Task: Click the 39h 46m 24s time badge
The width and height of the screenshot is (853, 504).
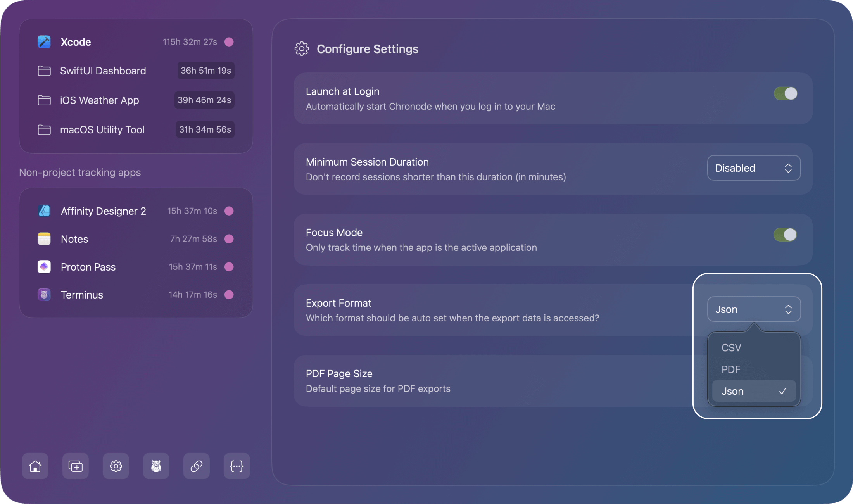Action: (x=204, y=100)
